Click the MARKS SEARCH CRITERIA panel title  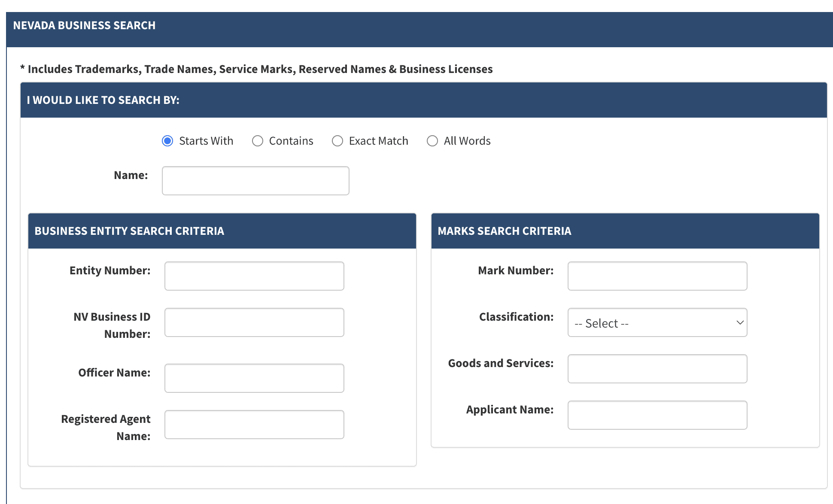504,231
